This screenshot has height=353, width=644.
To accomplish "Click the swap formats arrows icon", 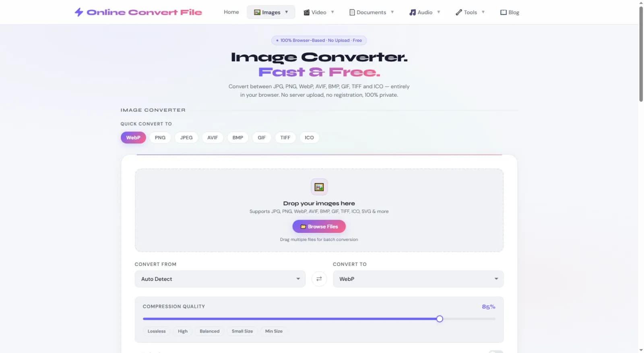I will (x=319, y=279).
